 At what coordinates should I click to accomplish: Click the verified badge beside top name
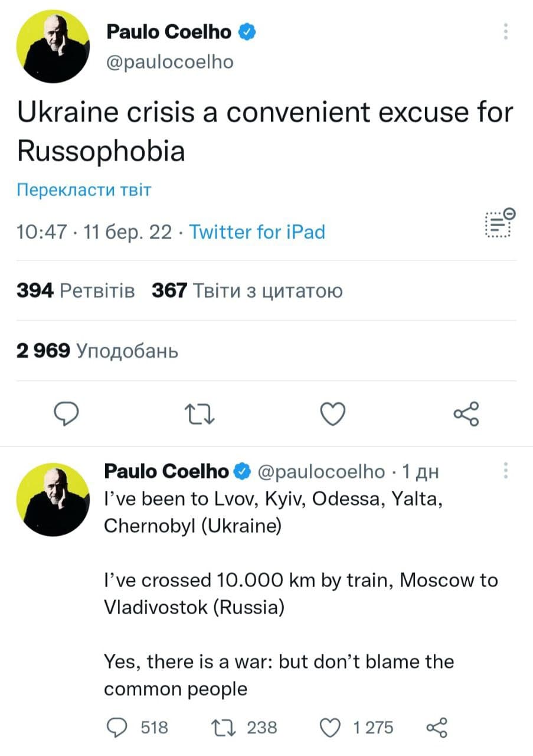[247, 32]
